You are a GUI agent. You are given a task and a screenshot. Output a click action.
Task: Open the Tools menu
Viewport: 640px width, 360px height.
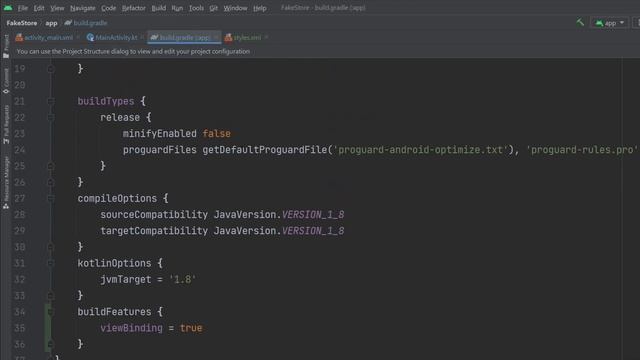point(196,8)
